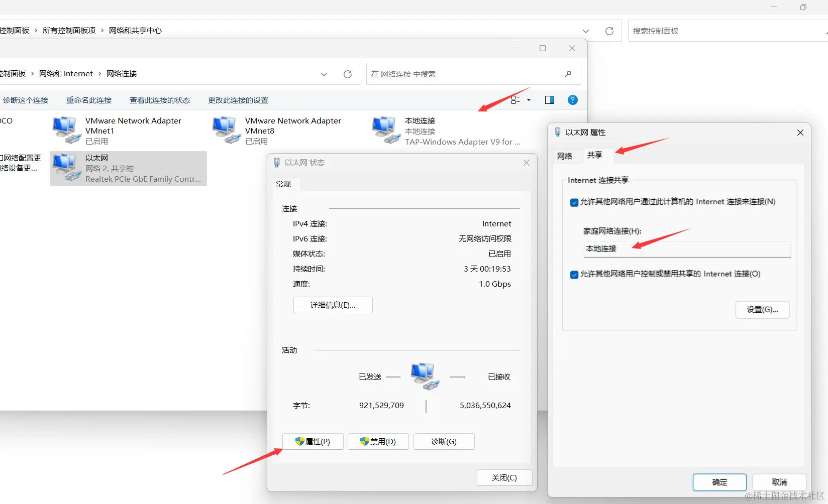828x504 pixels.
Task: Minimize the 网络连接 window
Action: [513, 48]
